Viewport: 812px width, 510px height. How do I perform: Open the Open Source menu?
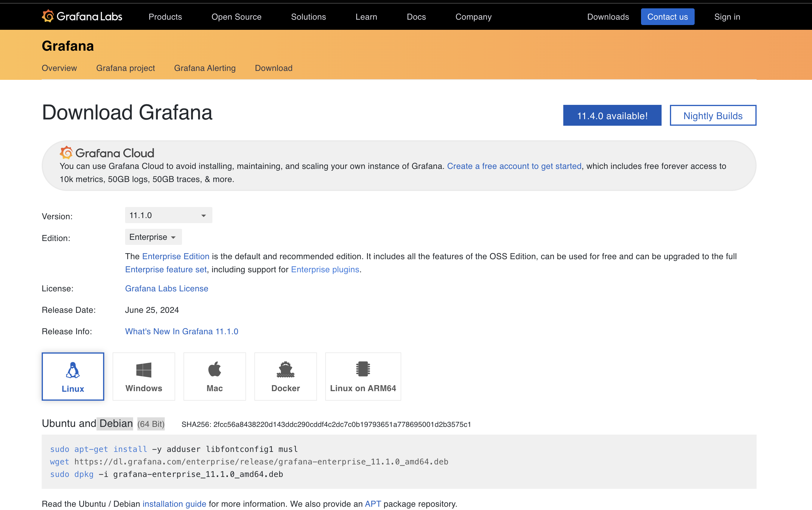(237, 17)
